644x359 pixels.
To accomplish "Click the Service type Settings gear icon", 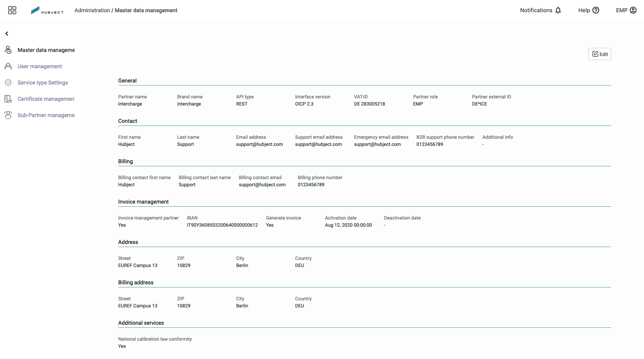I will pos(8,82).
